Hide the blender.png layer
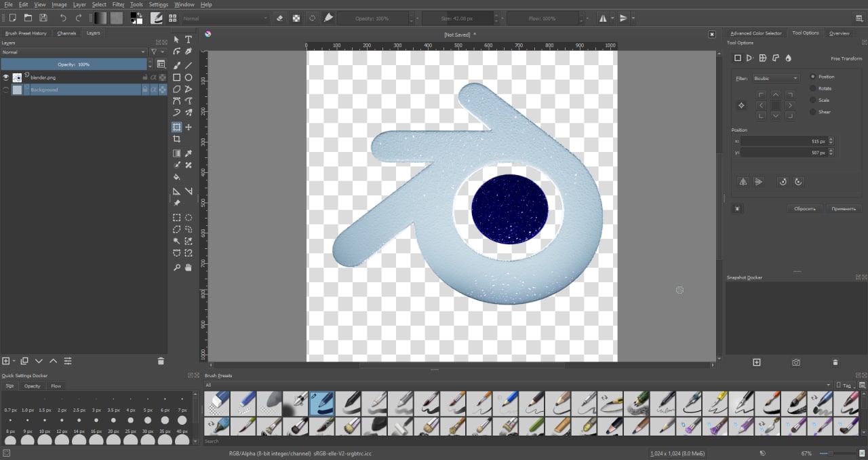Screen dimensions: 868x460 [6, 77]
